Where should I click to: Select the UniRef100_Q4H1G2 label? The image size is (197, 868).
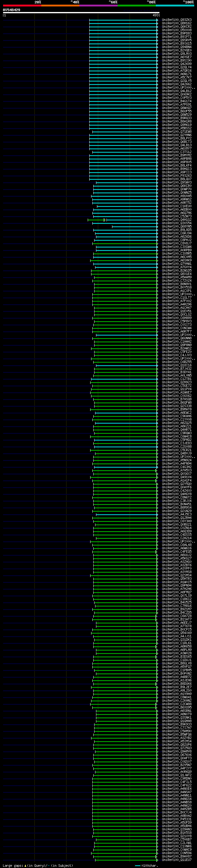(177, 220)
